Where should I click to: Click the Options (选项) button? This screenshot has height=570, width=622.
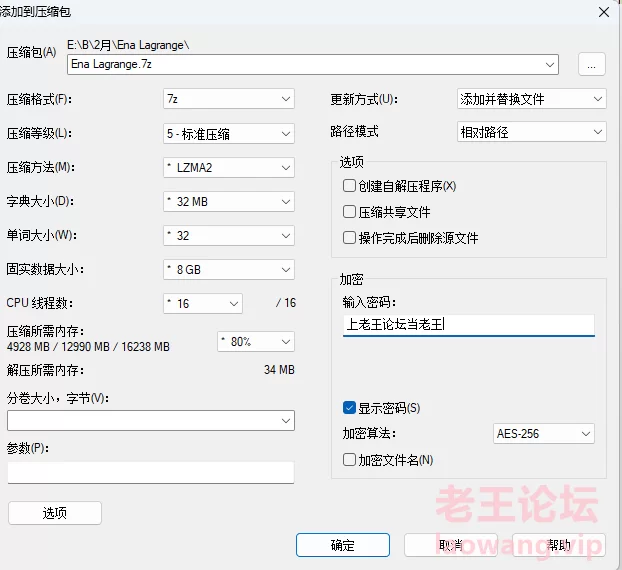[x=54, y=513]
